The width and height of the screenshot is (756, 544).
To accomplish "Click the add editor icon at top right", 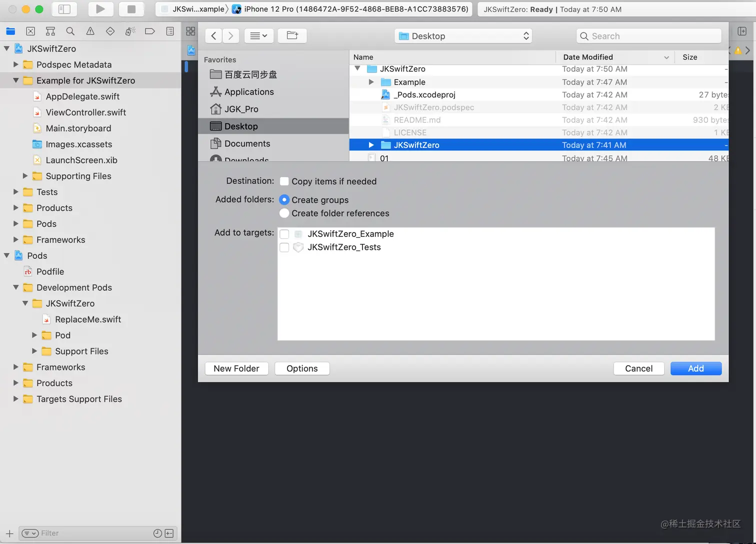I will (742, 31).
